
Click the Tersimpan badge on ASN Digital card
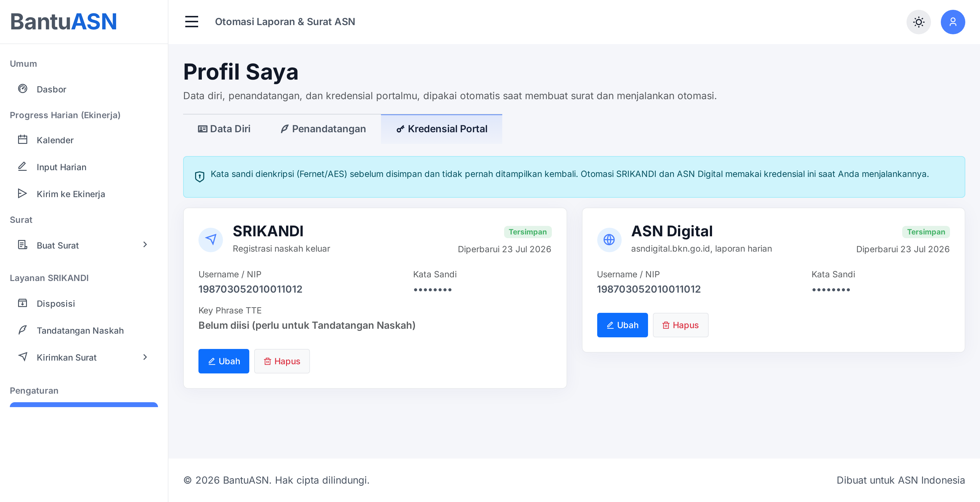click(x=926, y=232)
